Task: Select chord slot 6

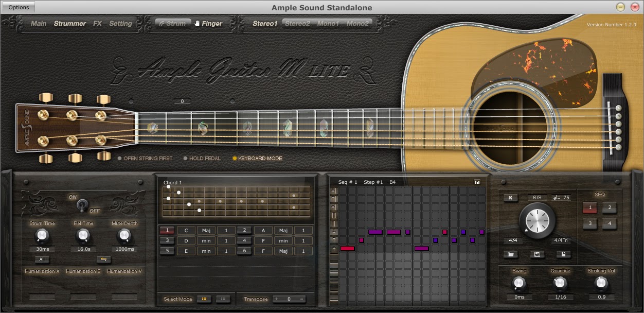Action: pos(244,251)
